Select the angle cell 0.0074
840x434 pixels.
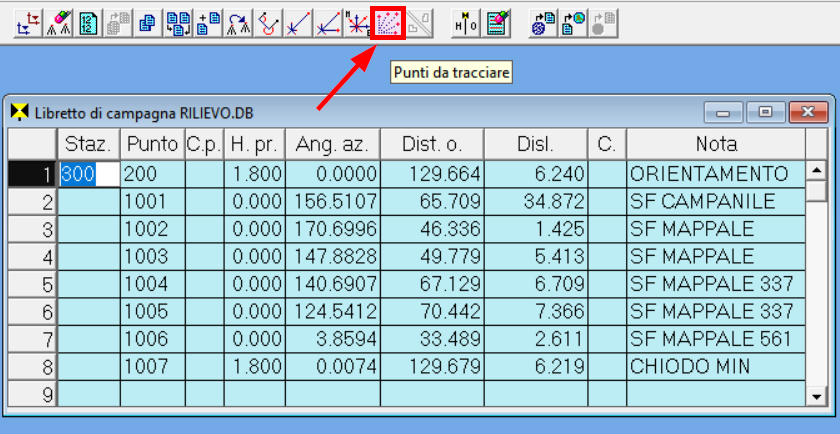(x=333, y=366)
